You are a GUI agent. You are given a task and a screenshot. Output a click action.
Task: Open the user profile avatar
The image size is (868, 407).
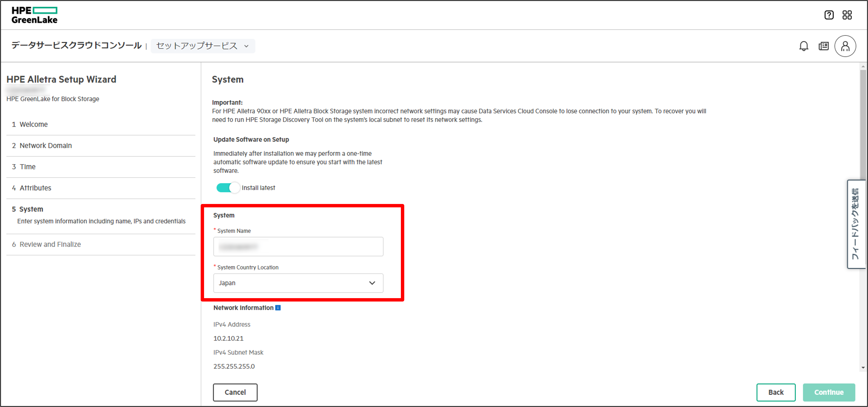pos(845,46)
